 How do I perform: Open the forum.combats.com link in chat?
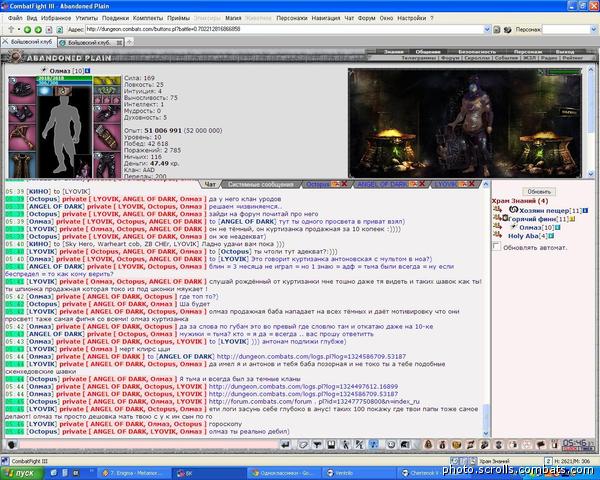pyautogui.click(x=314, y=402)
